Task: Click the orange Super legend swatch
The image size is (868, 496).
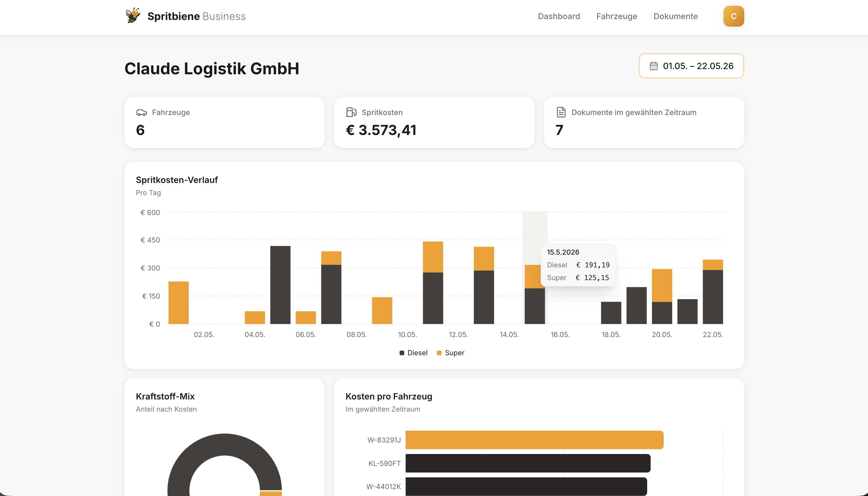Action: point(439,353)
